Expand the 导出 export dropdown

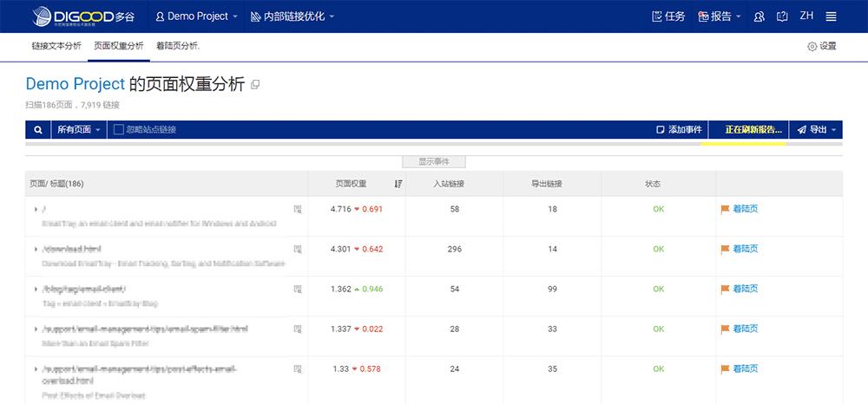816,130
